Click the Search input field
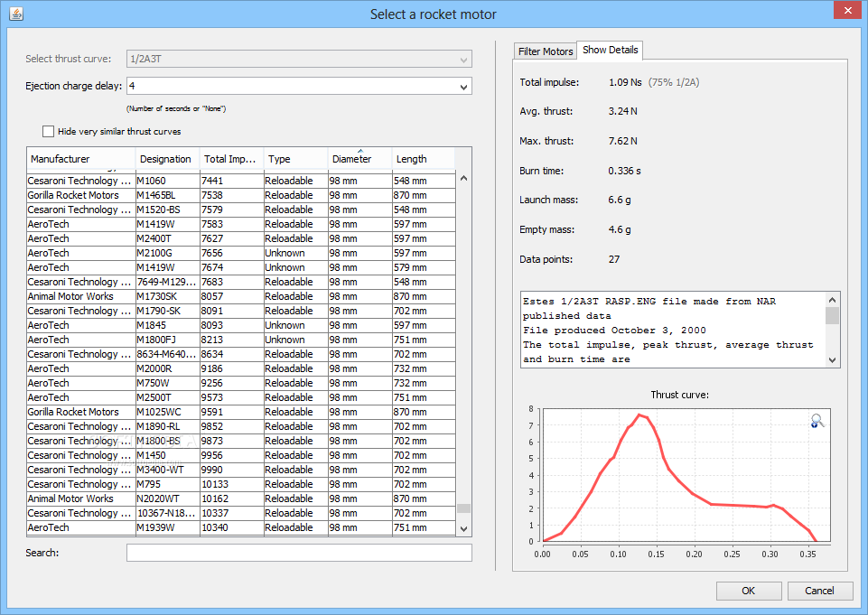The image size is (868, 615). [x=299, y=553]
